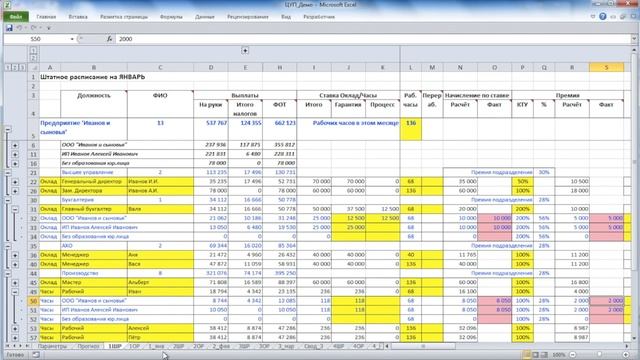Expand the Менеджер Вася row 40 group

coord(15,264)
